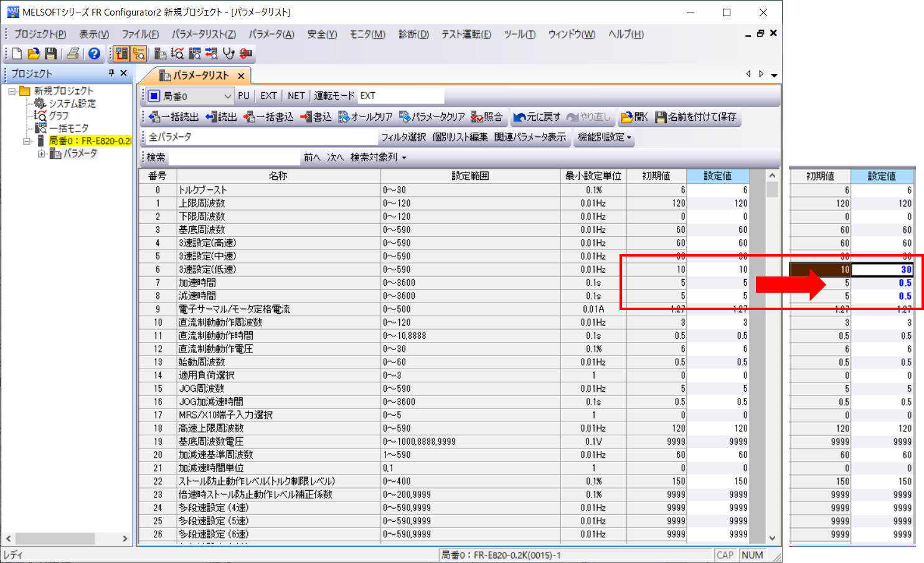924x563 pixels.
Task: Click the printer icon in toolbar
Action: click(x=73, y=54)
